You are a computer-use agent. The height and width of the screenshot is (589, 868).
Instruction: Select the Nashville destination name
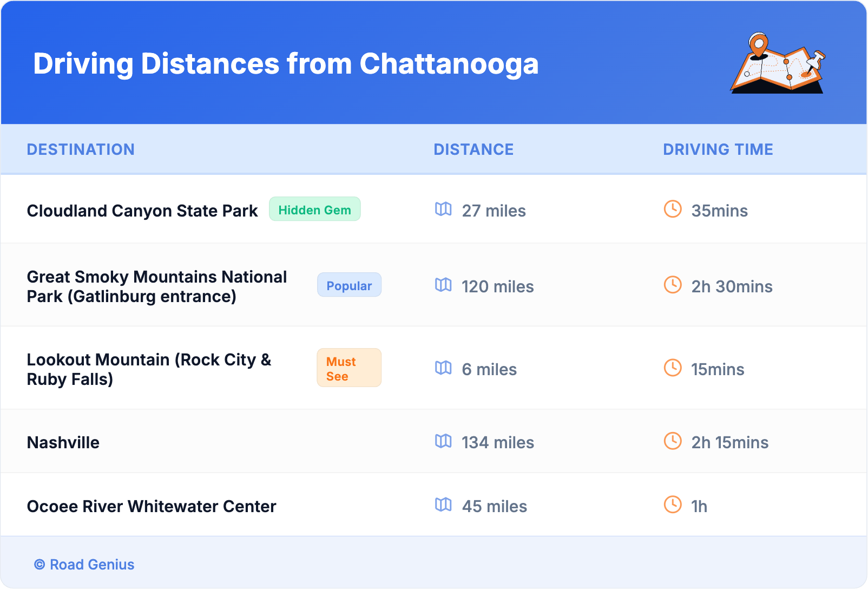(x=63, y=442)
